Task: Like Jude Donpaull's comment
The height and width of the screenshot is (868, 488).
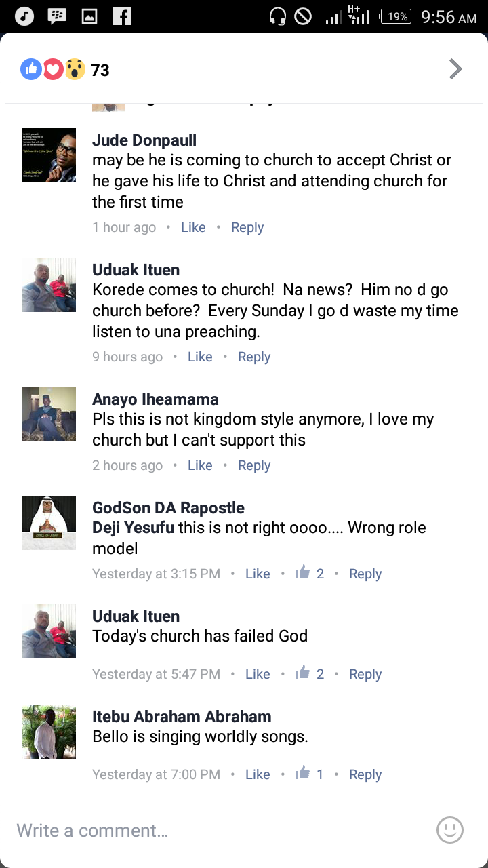Action: pyautogui.click(x=193, y=228)
